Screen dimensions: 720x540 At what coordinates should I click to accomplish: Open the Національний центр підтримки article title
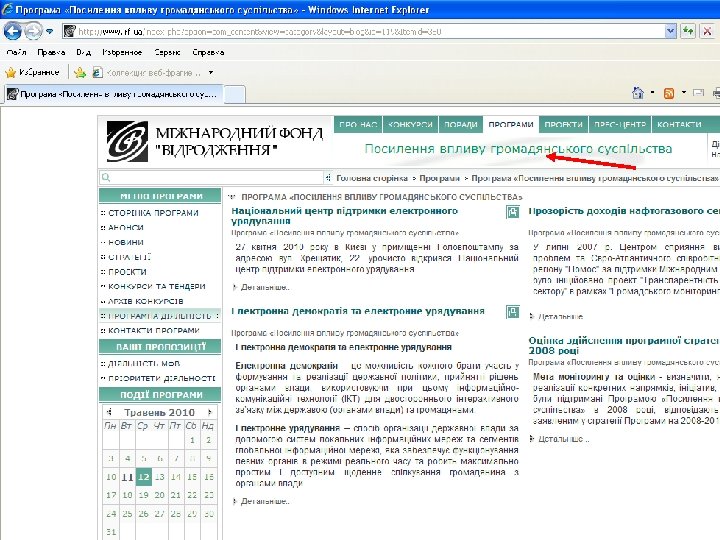click(x=344, y=216)
